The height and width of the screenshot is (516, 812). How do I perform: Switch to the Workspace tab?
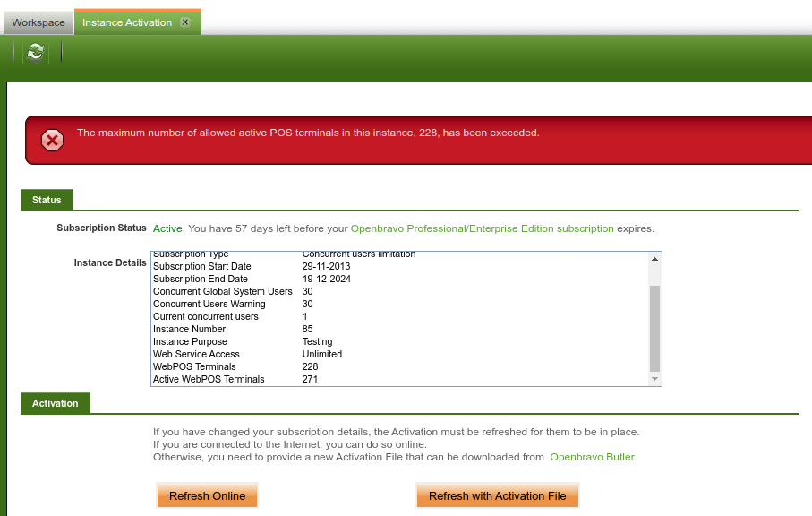[38, 22]
